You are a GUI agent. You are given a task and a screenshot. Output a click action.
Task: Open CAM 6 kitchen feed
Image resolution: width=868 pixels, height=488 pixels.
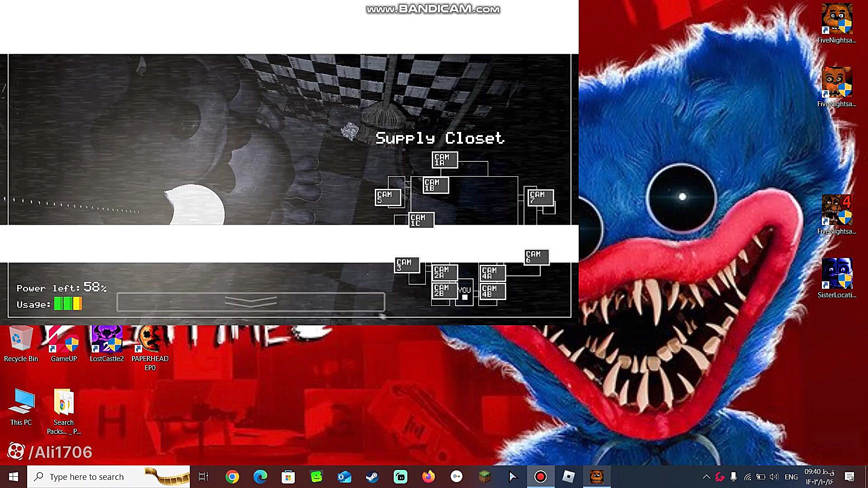(537, 257)
